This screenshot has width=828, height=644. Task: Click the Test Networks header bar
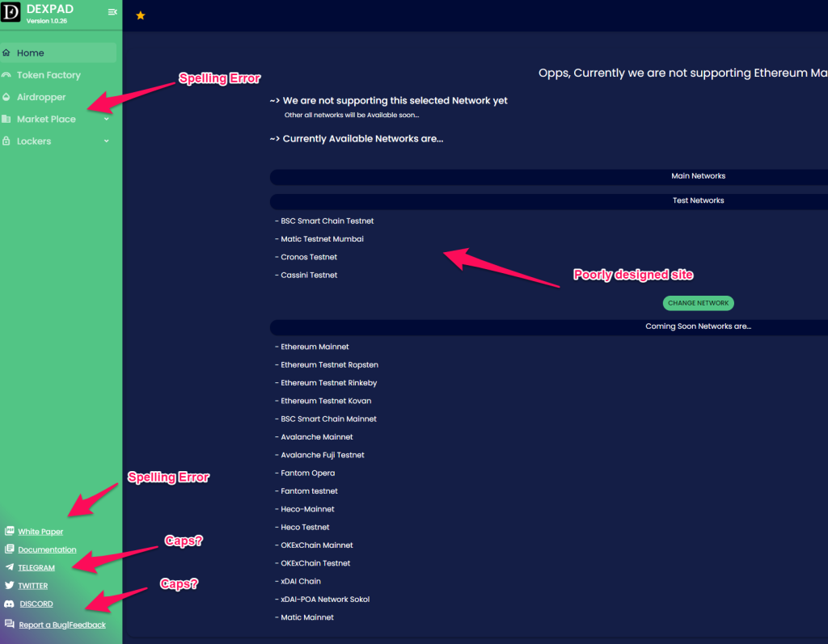pos(549,200)
